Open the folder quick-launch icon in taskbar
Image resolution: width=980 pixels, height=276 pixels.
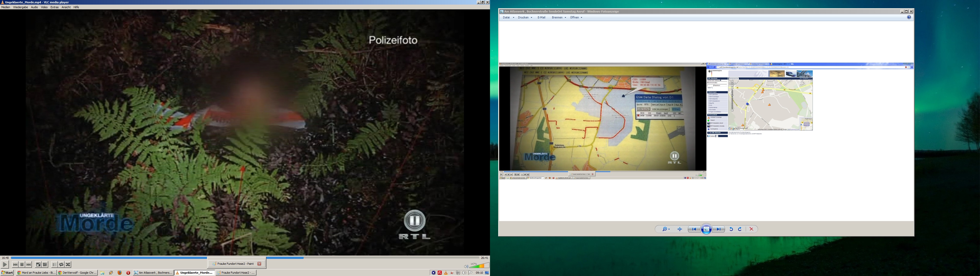pyautogui.click(x=103, y=273)
